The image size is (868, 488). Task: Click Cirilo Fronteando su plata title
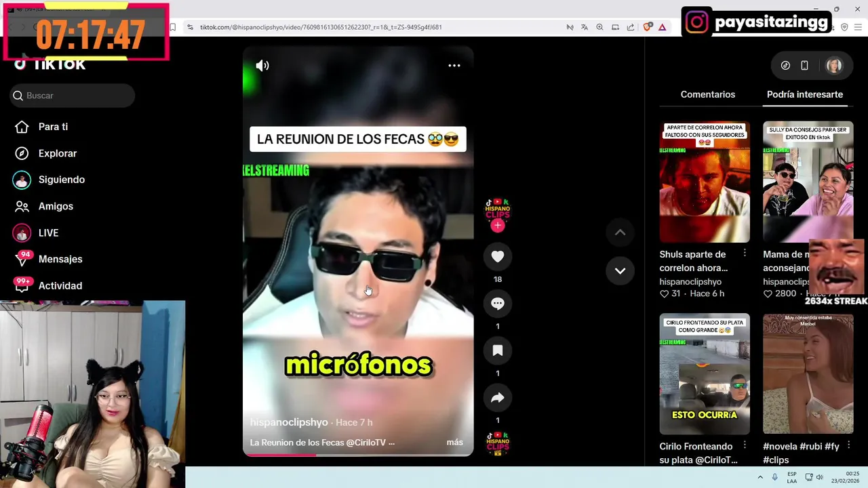698,453
